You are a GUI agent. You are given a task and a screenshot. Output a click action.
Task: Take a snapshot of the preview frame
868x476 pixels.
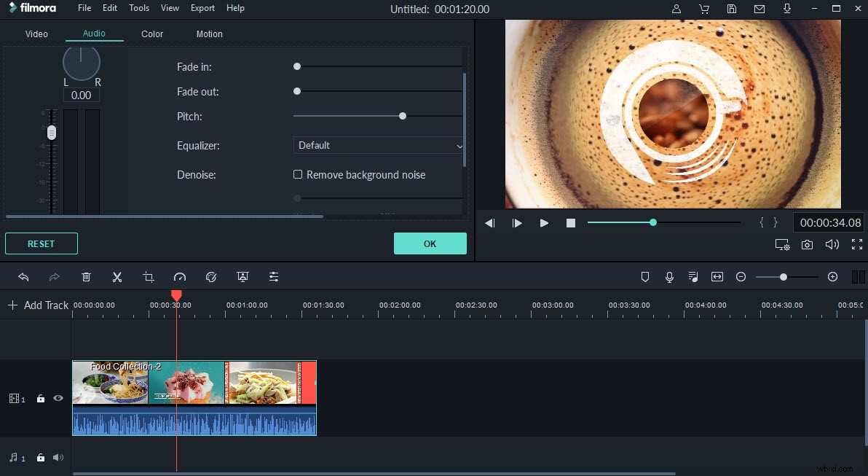tap(808, 245)
